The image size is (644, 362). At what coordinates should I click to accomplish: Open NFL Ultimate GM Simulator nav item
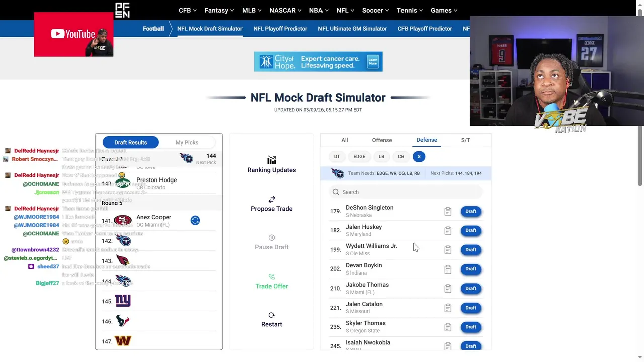353,29
